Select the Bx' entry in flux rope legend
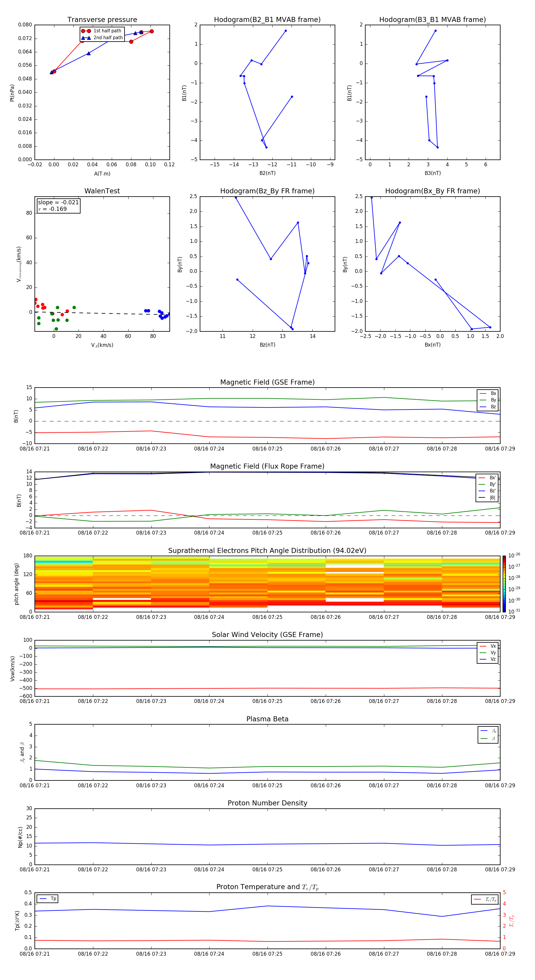The height and width of the screenshot is (980, 535). 487,478
